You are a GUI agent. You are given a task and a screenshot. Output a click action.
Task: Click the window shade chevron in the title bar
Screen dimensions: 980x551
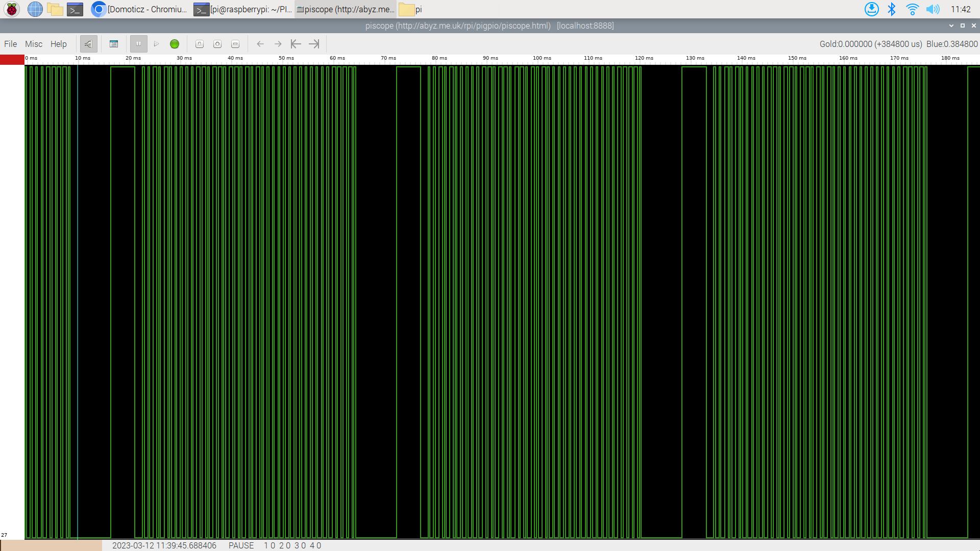pos(951,26)
